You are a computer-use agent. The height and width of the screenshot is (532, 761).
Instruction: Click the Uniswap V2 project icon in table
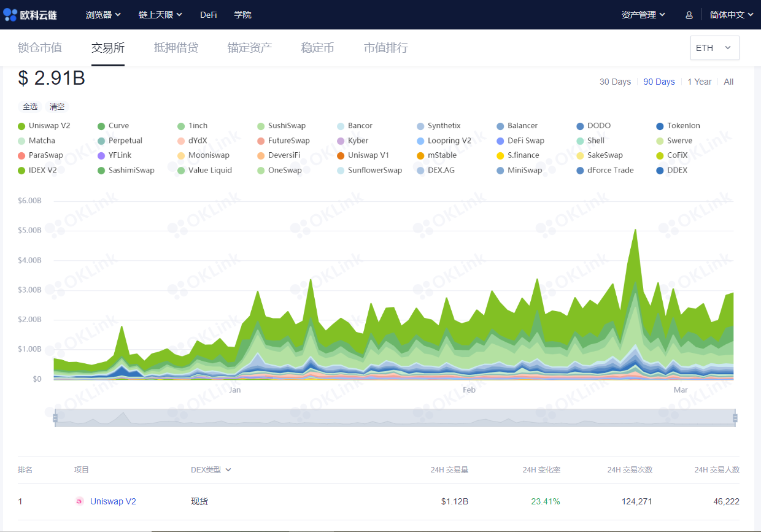pos(79,501)
